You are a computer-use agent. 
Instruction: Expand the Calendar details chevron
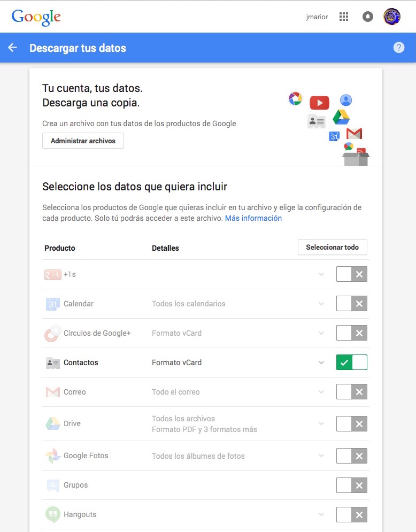tap(321, 304)
